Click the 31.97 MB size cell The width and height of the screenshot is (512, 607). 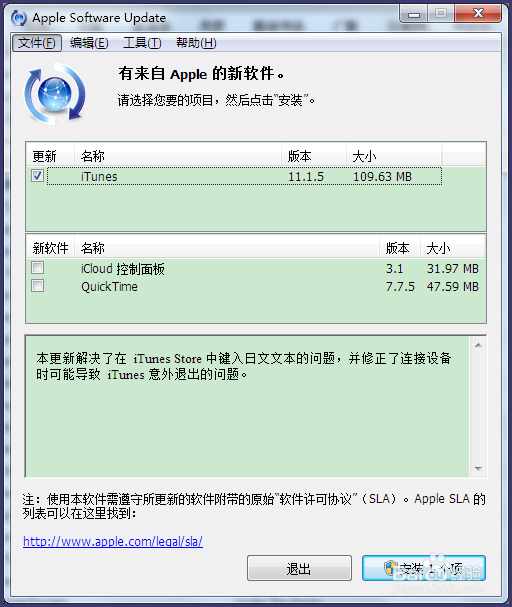coord(453,269)
